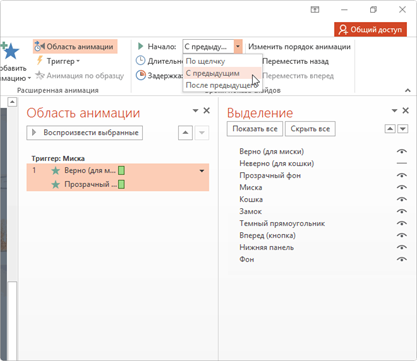
Task: Click the Задержка delay clock icon
Action: click(x=140, y=75)
